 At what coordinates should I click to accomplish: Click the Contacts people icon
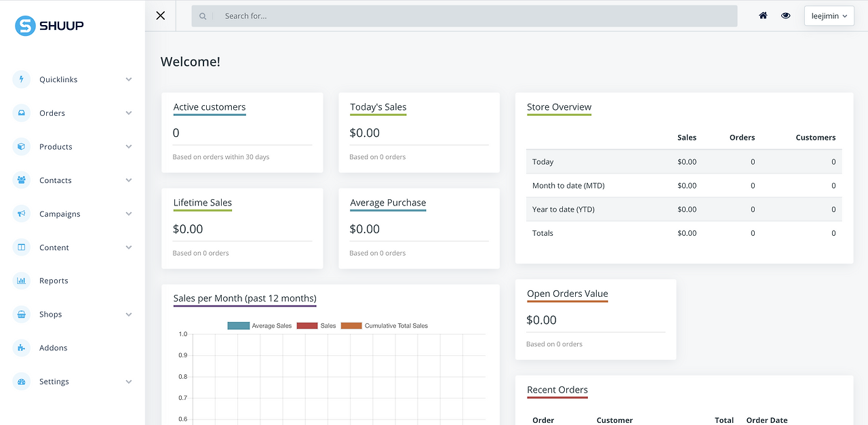coord(22,180)
